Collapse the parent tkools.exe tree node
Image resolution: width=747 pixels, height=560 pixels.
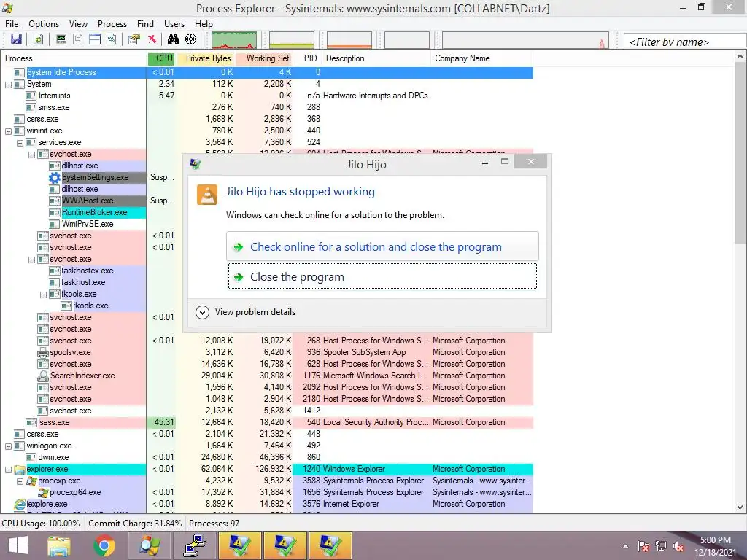pyautogui.click(x=43, y=295)
